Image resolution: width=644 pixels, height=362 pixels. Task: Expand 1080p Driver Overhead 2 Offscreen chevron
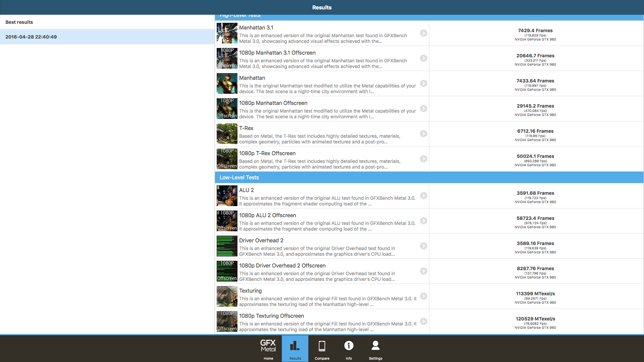tap(423, 271)
